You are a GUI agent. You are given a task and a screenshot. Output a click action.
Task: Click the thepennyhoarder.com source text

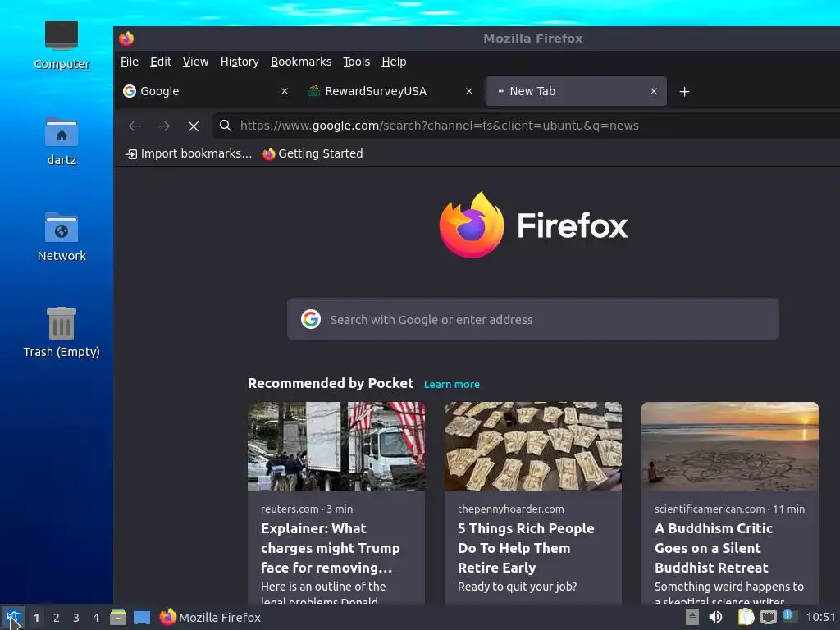pyautogui.click(x=510, y=509)
